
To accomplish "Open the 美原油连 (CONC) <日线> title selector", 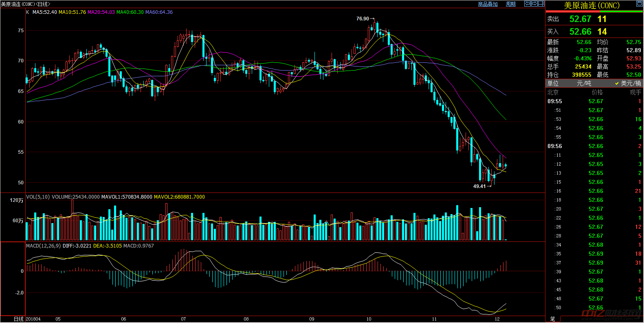I will click(x=26, y=4).
